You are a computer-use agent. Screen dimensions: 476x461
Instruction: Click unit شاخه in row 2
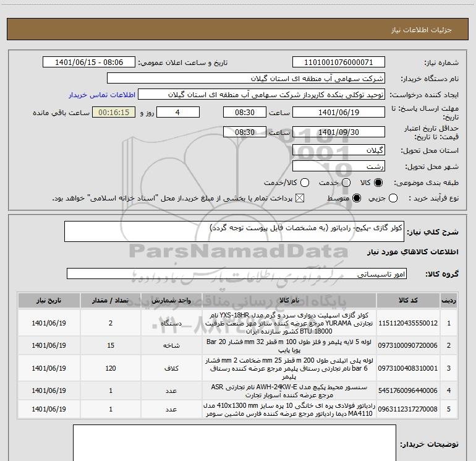click(x=171, y=345)
